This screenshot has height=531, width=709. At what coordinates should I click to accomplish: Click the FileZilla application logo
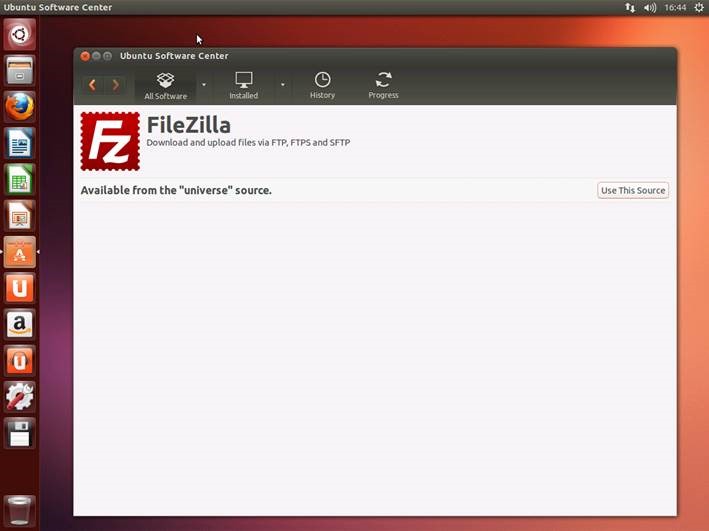(x=110, y=141)
